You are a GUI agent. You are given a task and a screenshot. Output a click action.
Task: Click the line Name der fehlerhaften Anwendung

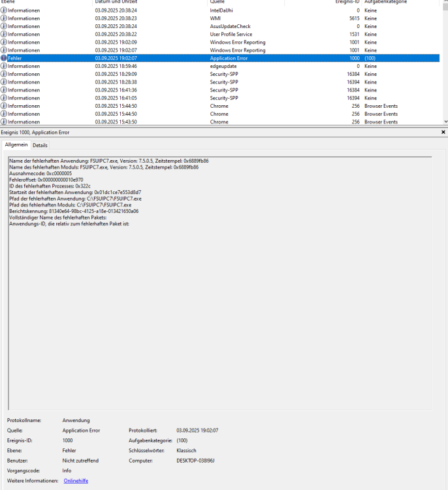coord(108,161)
